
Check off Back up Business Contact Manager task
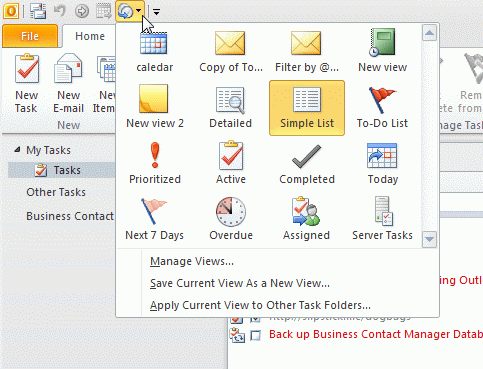(255, 335)
